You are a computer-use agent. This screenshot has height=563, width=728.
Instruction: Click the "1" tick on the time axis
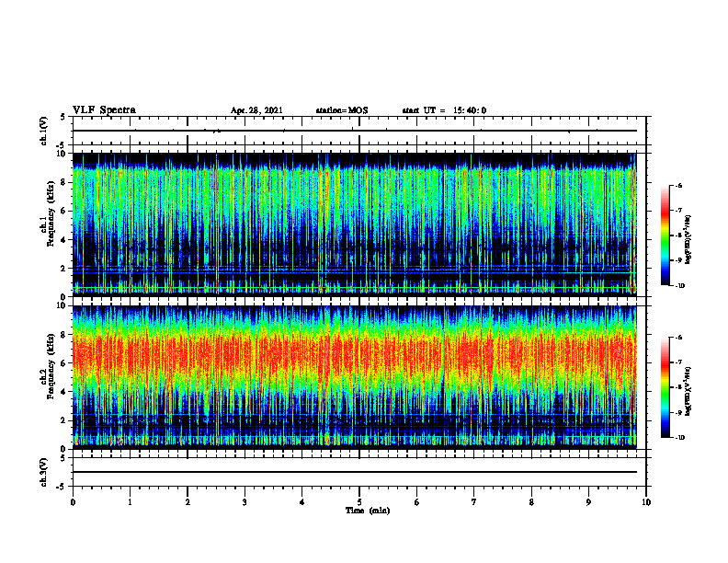point(130,502)
